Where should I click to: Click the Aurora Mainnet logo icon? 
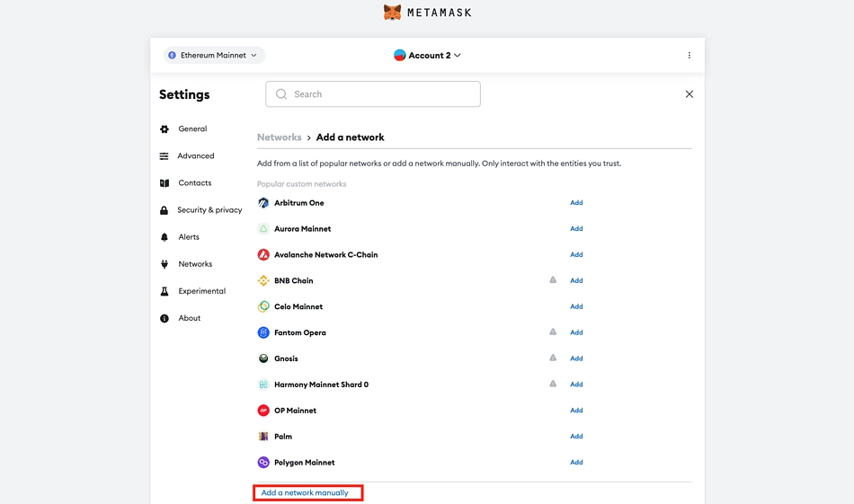(263, 228)
